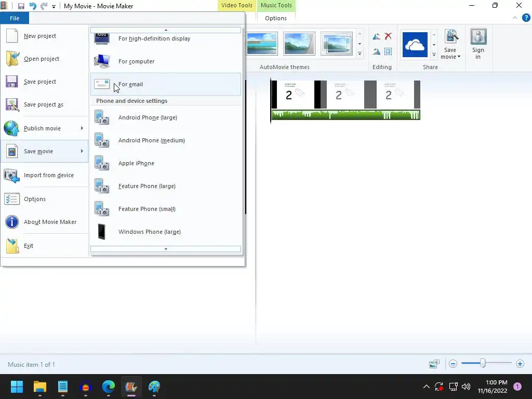Image resolution: width=532 pixels, height=399 pixels.
Task: Click the settings list scroll-up arrow
Action: pos(166,30)
